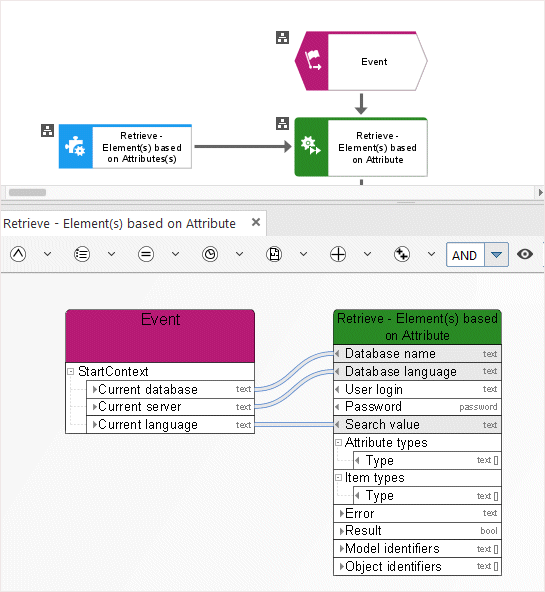Viewport: 545px width, 592px height.
Task: Click the clock time operator icon
Action: click(210, 254)
